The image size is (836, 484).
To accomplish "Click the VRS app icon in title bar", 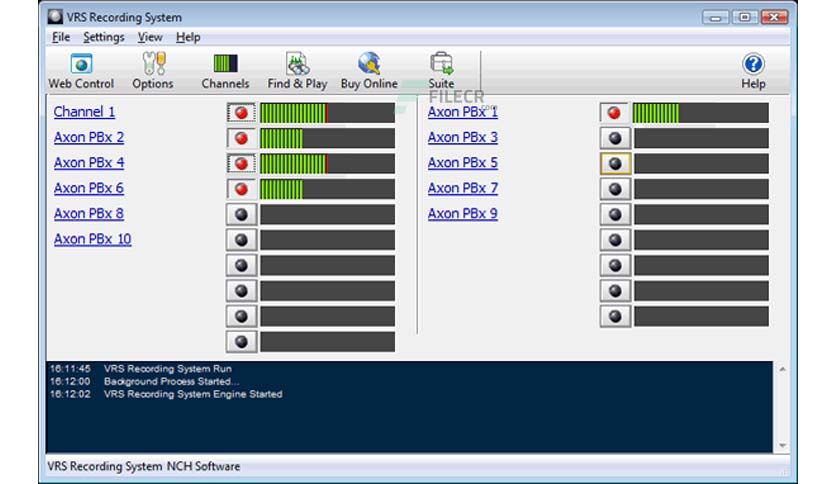I will pyautogui.click(x=54, y=17).
